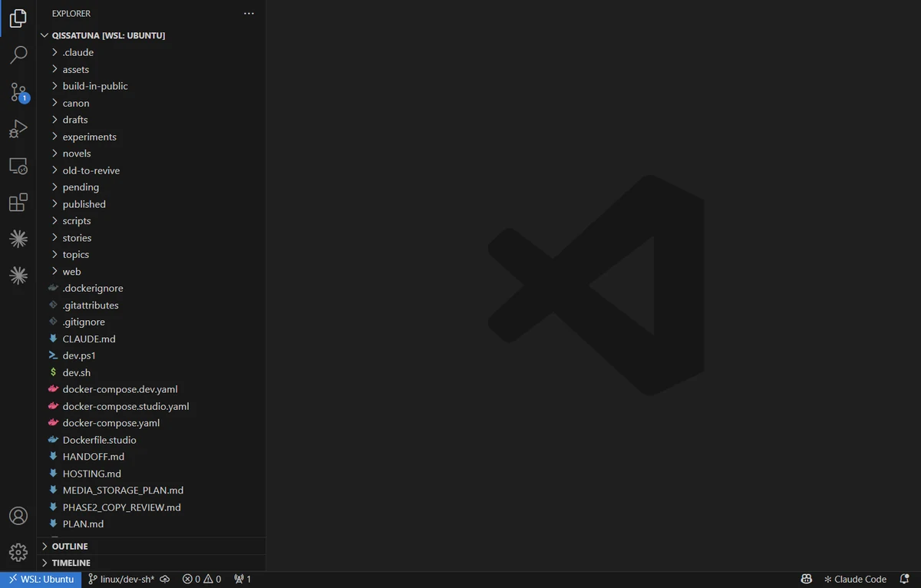The height and width of the screenshot is (588, 921).
Task: Click the Copilot status icon
Action: [x=807, y=580]
